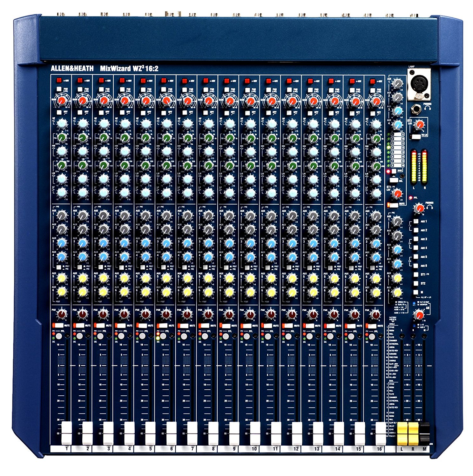Viewport: 473px width, 476px height.
Task: Click the FACTORY PRESETS label
Action: pyautogui.click(x=393, y=319)
